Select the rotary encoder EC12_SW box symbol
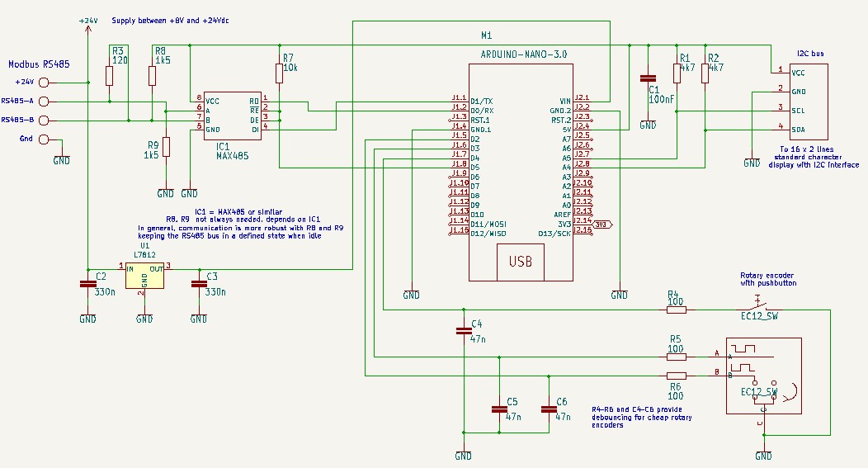 (x=763, y=376)
